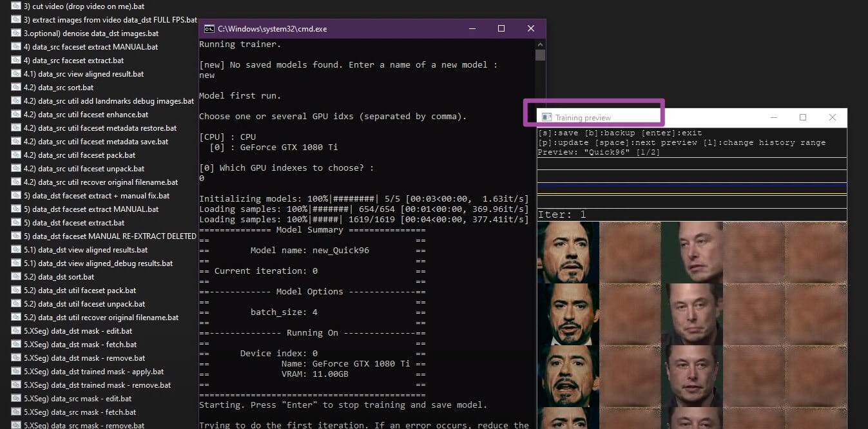The width and height of the screenshot is (868, 429).
Task: Click icon of '5.XSeg) data_dst mask - edit.bat'
Action: point(16,330)
